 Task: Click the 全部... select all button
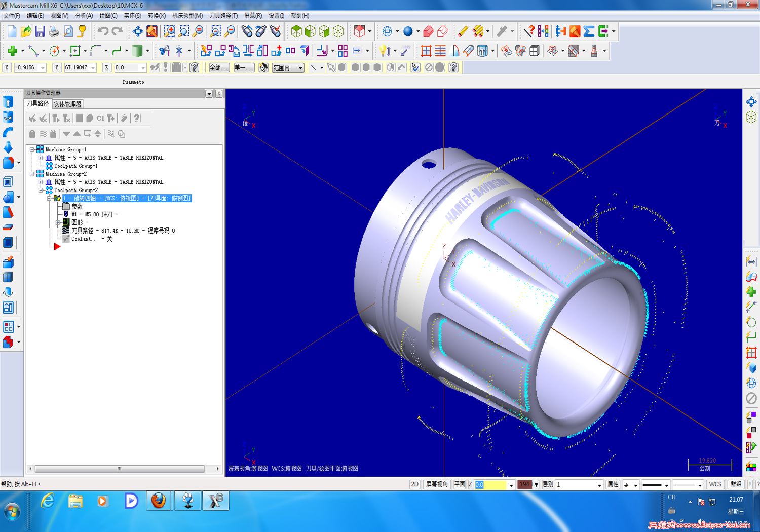pos(219,68)
